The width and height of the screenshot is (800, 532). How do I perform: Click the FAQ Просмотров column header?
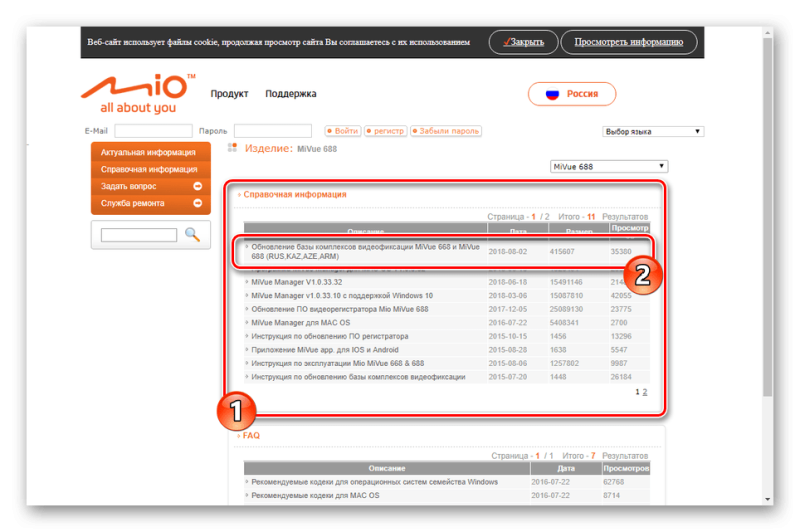click(x=626, y=468)
